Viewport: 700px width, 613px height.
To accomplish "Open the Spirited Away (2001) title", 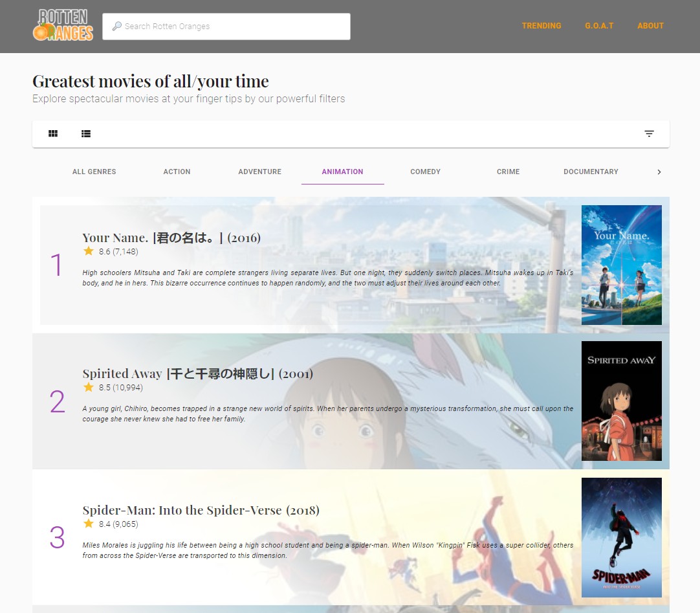I will click(x=198, y=373).
